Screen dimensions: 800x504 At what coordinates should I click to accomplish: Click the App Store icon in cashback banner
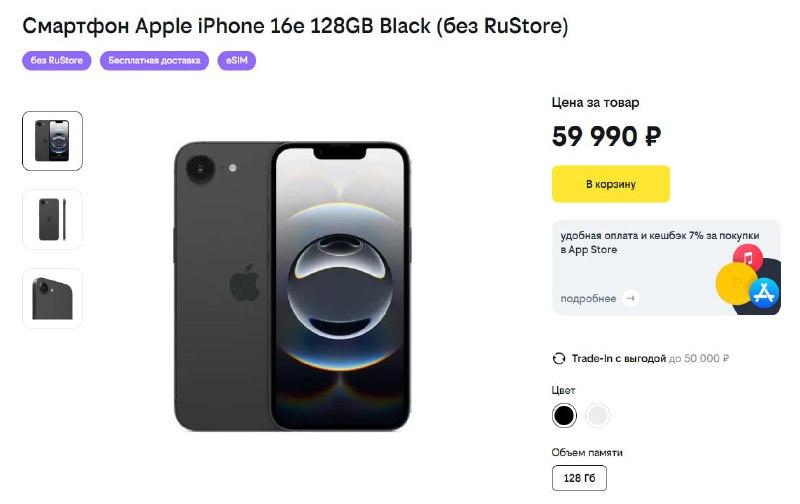(764, 292)
